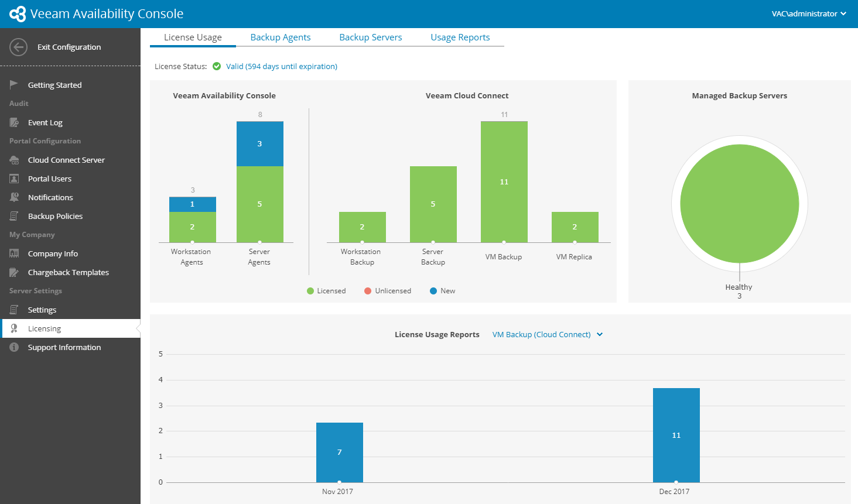The height and width of the screenshot is (504, 858).
Task: Click the Chargeback Templates icon
Action: (14, 272)
